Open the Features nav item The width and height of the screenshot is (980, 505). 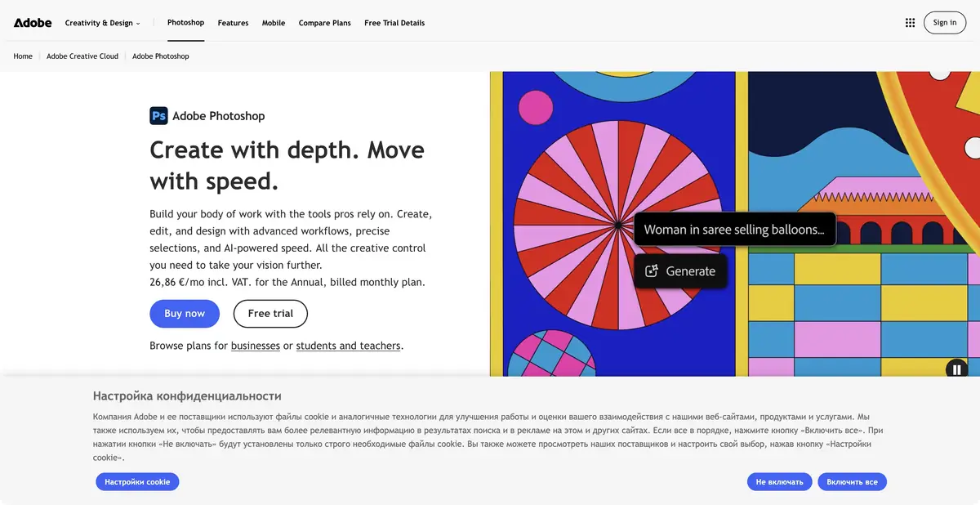[x=233, y=23]
